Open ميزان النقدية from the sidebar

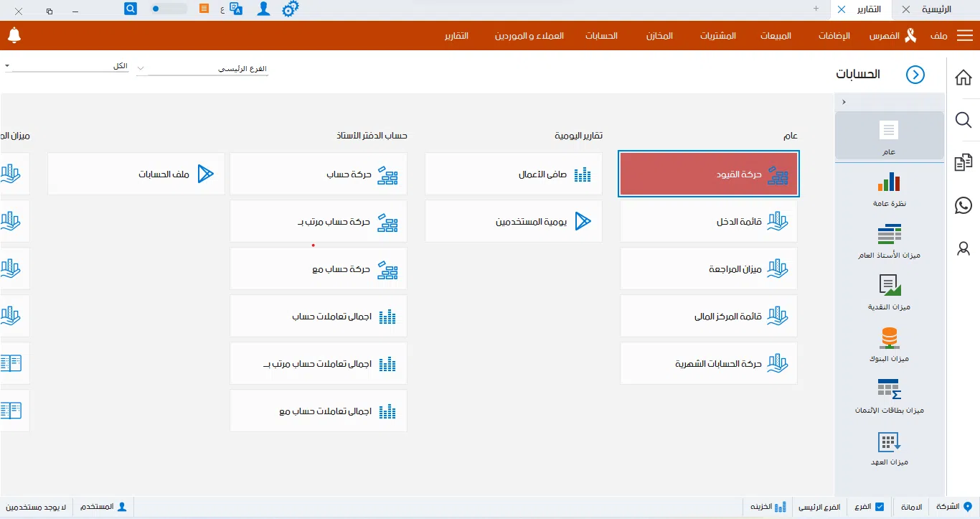click(x=890, y=291)
